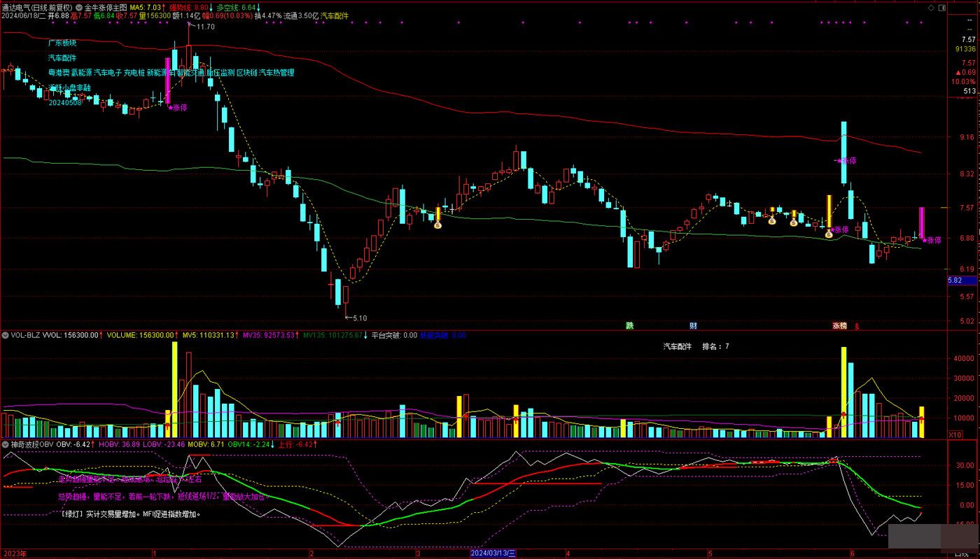
Task: Click the diamond icon at top right
Action: click(x=930, y=7)
